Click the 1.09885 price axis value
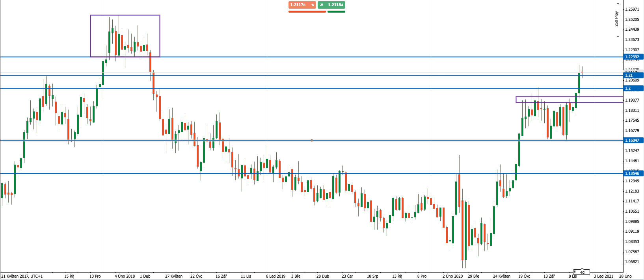This screenshot has height=280, width=644. pos(632,221)
